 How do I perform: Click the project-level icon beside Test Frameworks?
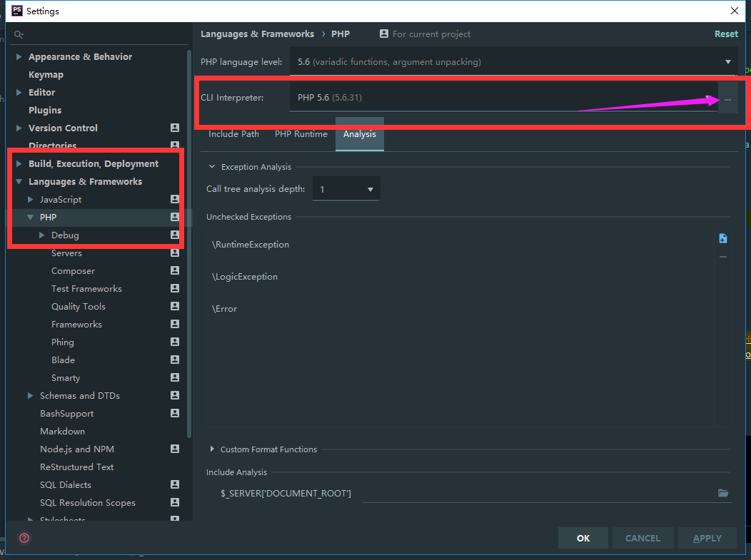pos(175,288)
